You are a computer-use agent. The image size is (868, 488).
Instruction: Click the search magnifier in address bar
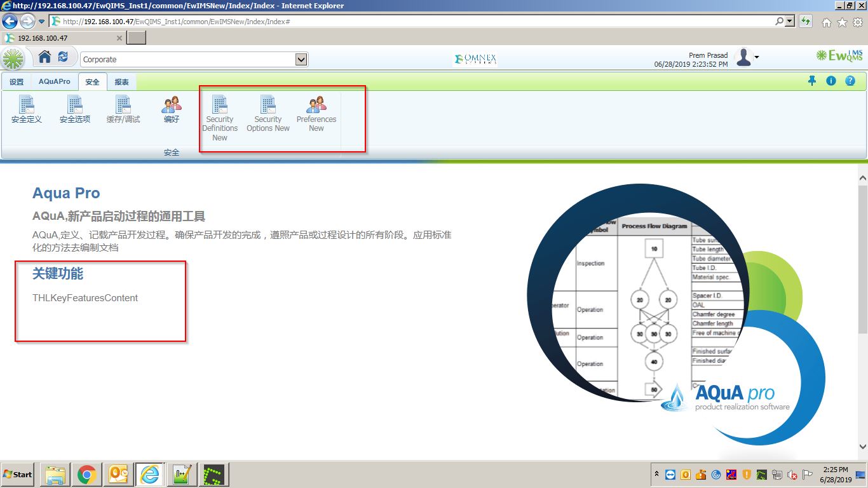coord(779,22)
